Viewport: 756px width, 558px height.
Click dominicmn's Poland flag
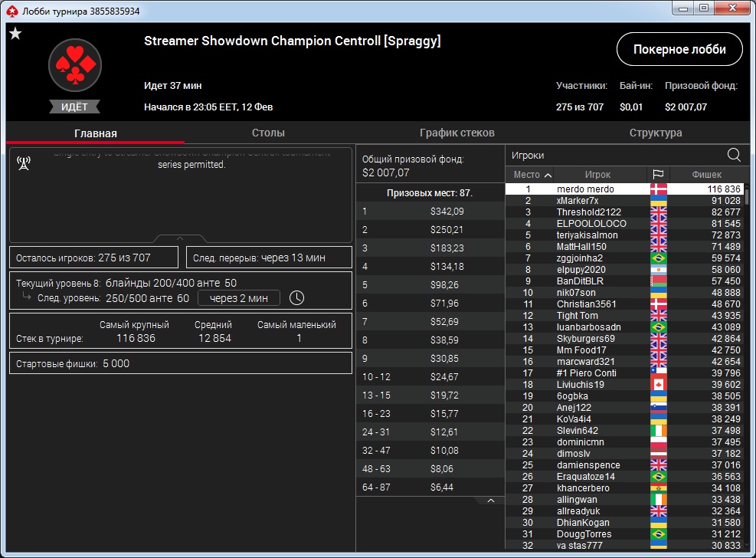click(658, 441)
